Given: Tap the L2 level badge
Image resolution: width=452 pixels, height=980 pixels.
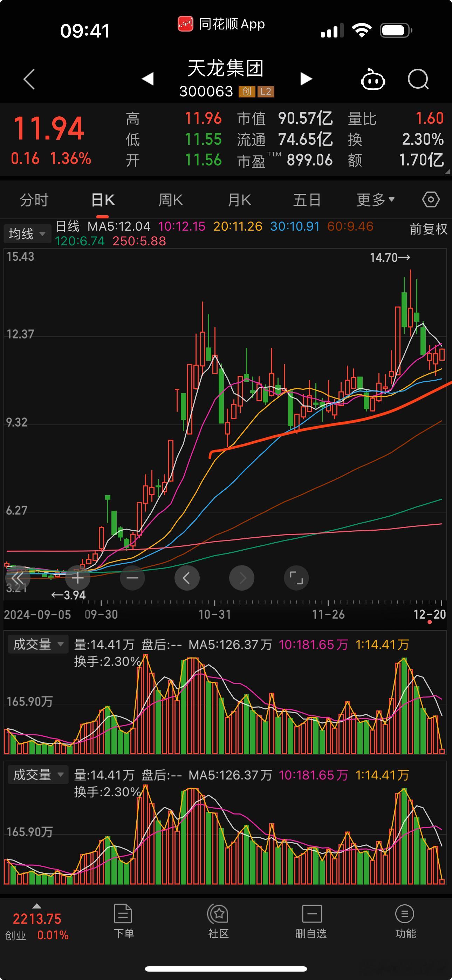Looking at the screenshot, I should [x=266, y=91].
